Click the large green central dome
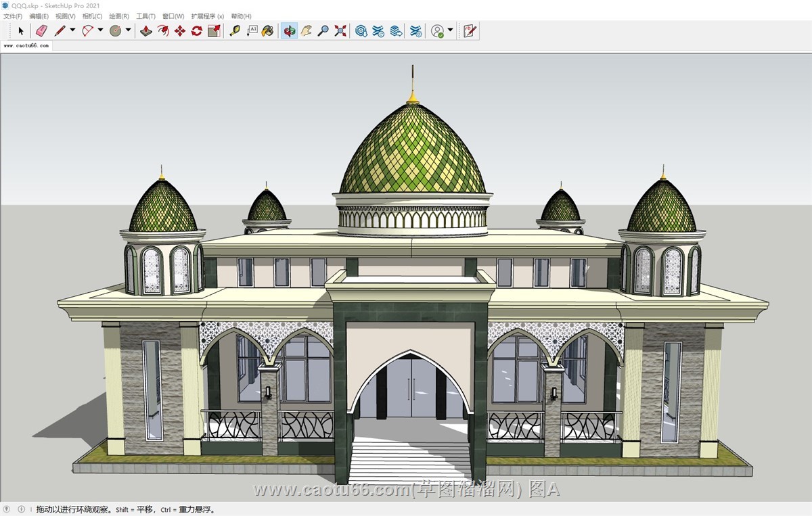The image size is (812, 516). 412,149
